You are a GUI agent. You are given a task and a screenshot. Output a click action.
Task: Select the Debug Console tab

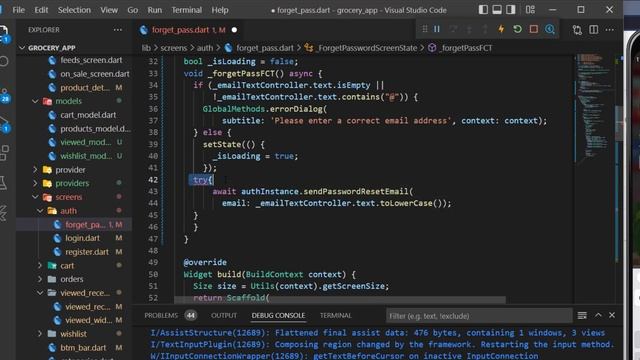tap(278, 316)
